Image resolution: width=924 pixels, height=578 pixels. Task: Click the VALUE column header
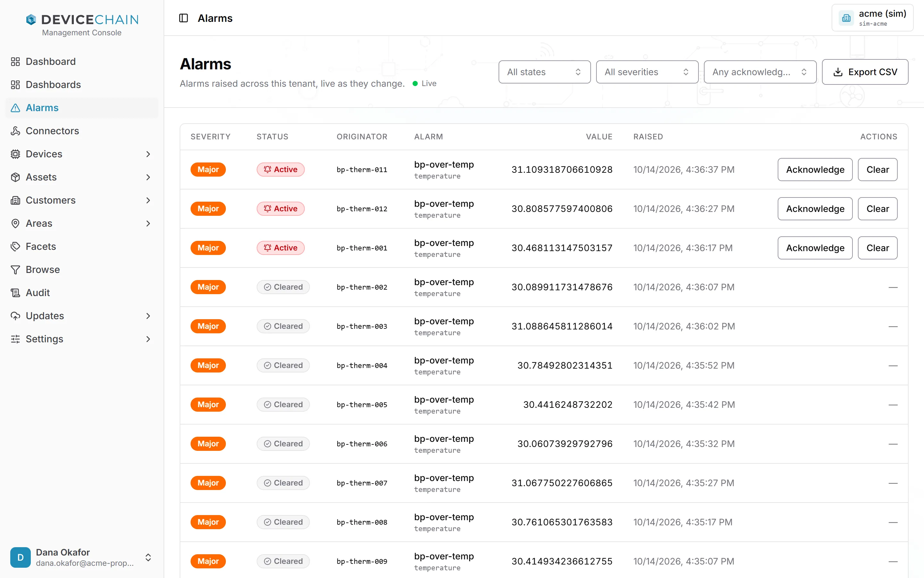(599, 136)
